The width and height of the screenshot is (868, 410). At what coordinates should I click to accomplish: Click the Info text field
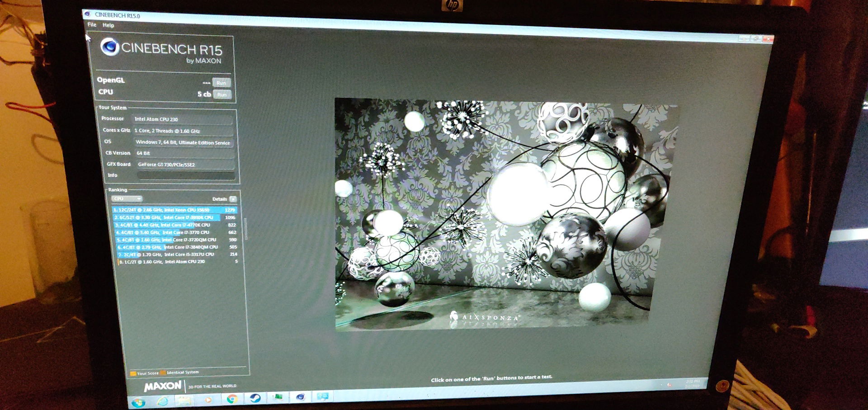(x=186, y=175)
